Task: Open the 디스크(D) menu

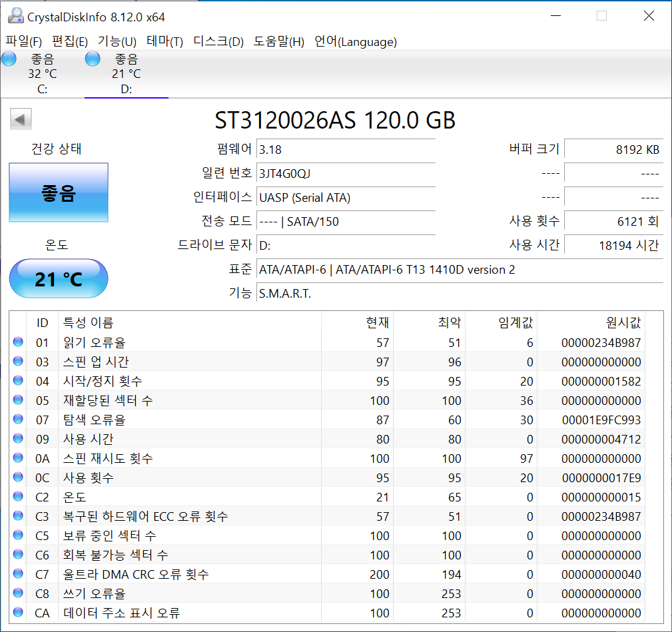Action: click(x=218, y=41)
